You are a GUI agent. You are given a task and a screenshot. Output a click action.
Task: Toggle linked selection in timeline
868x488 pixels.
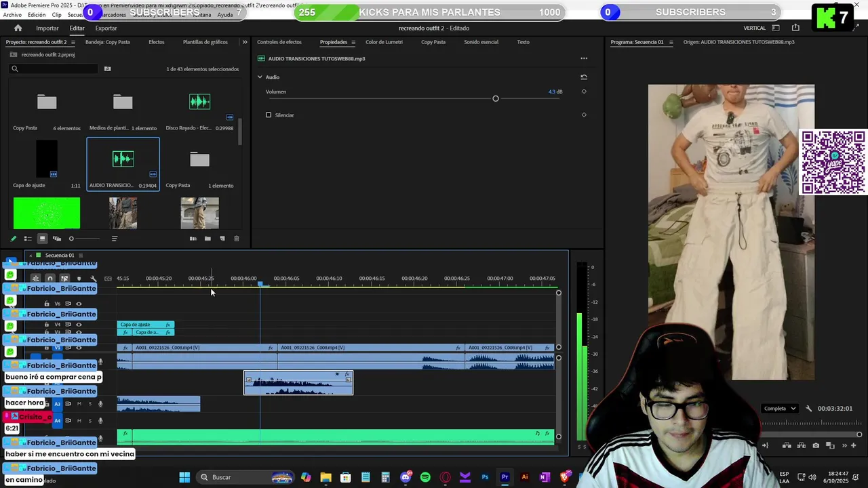point(64,279)
